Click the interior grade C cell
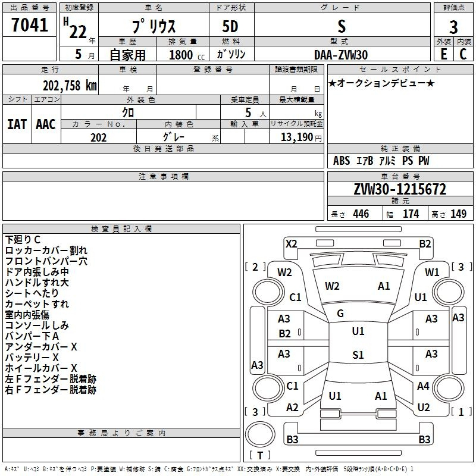The image size is (476, 476). pos(464,54)
